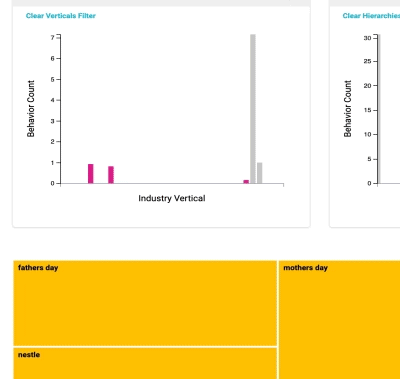Screen dimensions: 400x379
Task: Click the nestle tile label text
Action: 29,355
